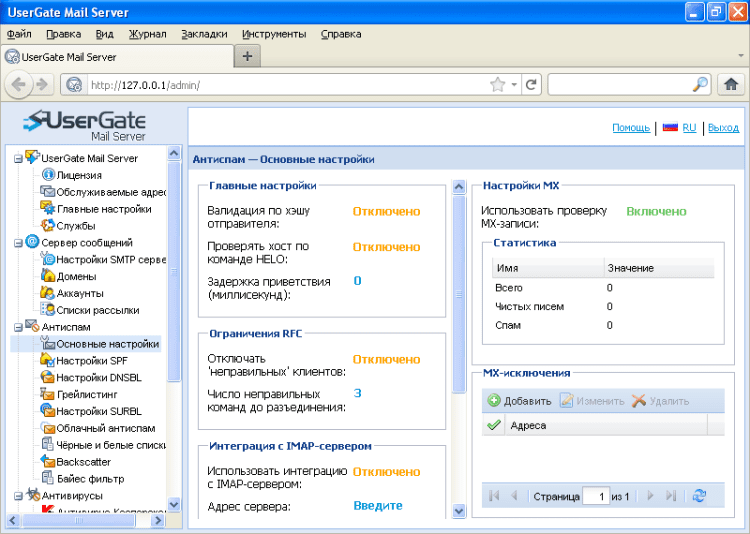750x534 pixels.
Task: Click the magnifier icon in search box
Action: coord(700,85)
